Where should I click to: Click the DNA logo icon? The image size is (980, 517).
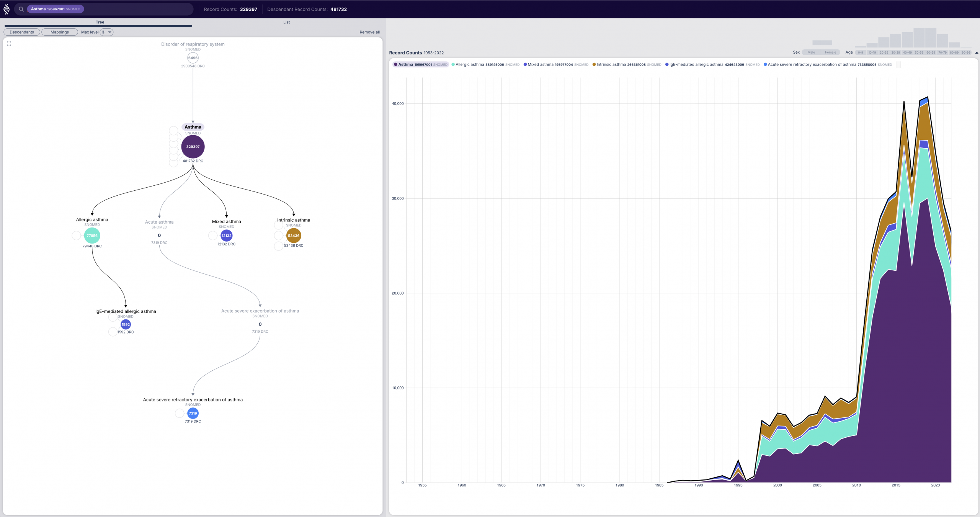point(7,9)
